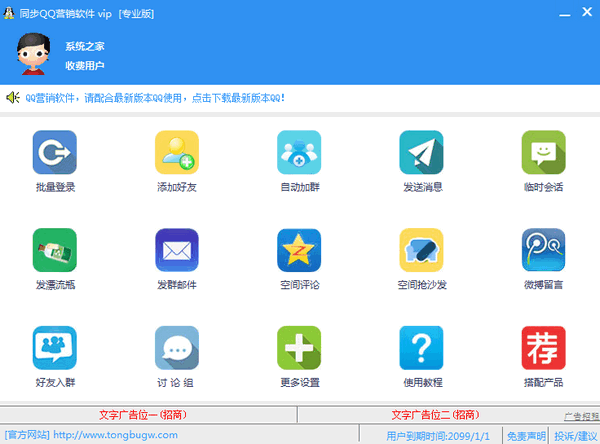Click the 广告招租 link

(x=582, y=416)
